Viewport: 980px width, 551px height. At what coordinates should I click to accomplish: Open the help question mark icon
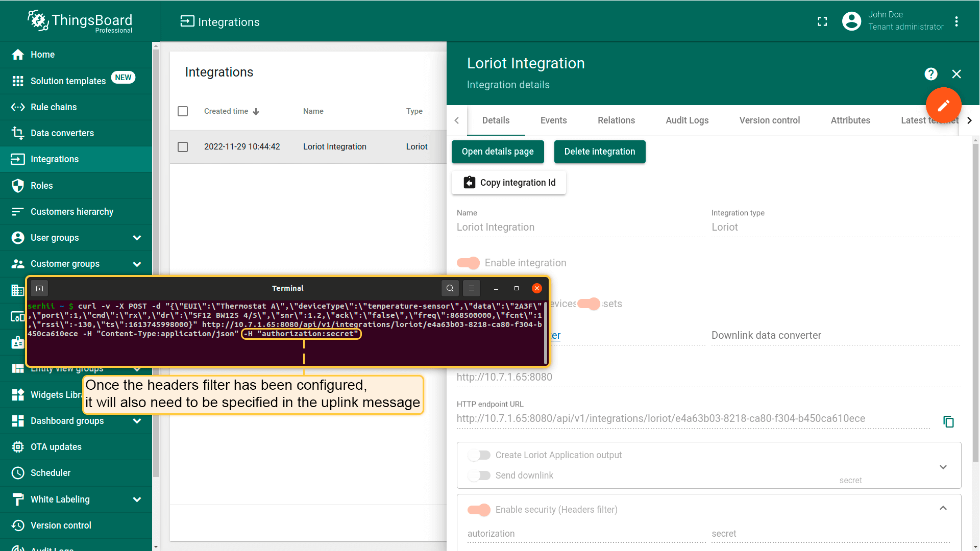(930, 74)
